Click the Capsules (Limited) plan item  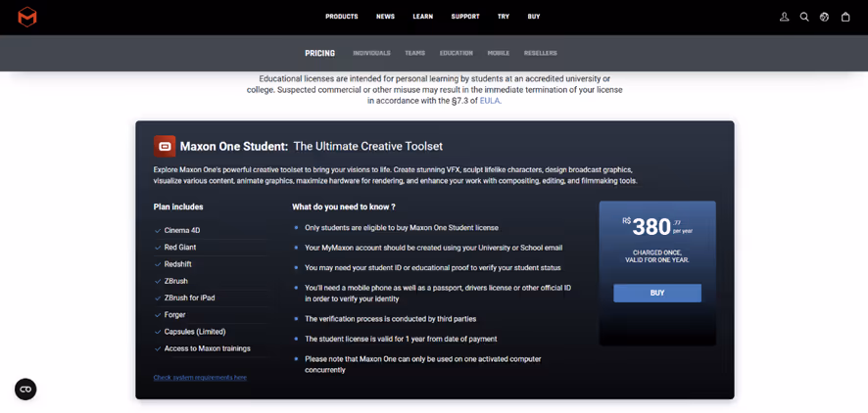[x=195, y=332]
